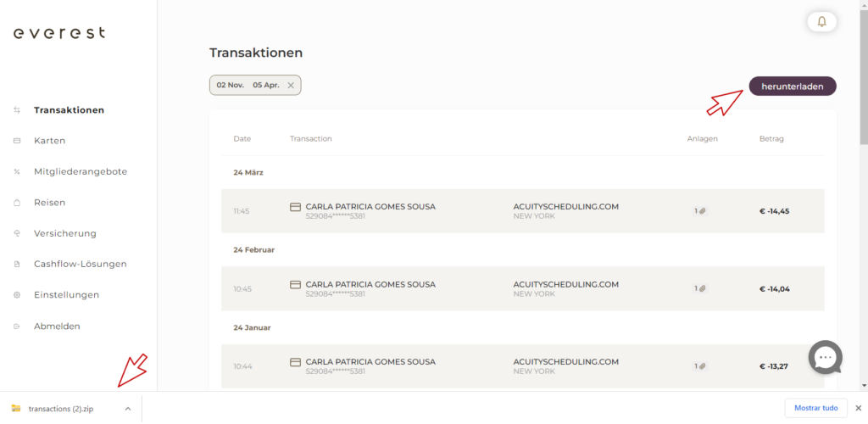This screenshot has width=868, height=424.
Task: Clear the 02 Nov. – 05 Apr. date filter
Action: (291, 85)
